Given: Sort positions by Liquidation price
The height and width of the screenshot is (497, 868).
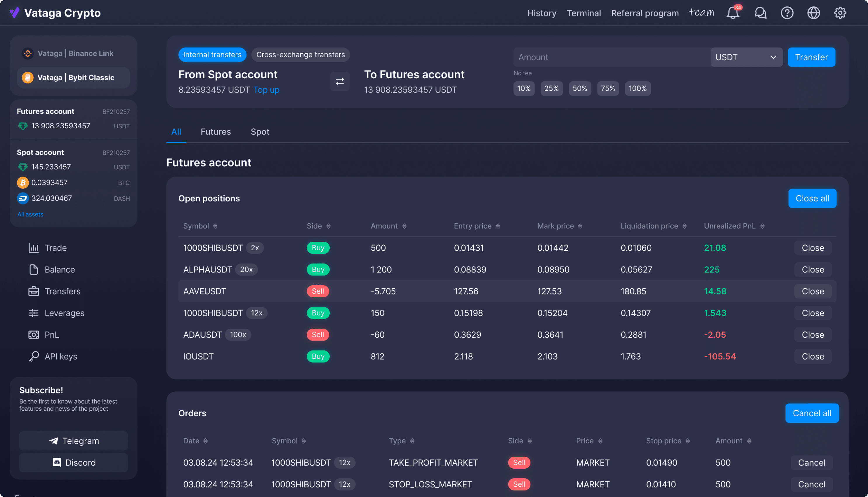Looking at the screenshot, I should (685, 226).
